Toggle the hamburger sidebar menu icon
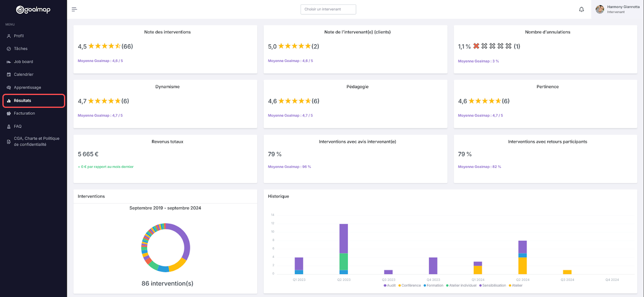 [x=74, y=9]
